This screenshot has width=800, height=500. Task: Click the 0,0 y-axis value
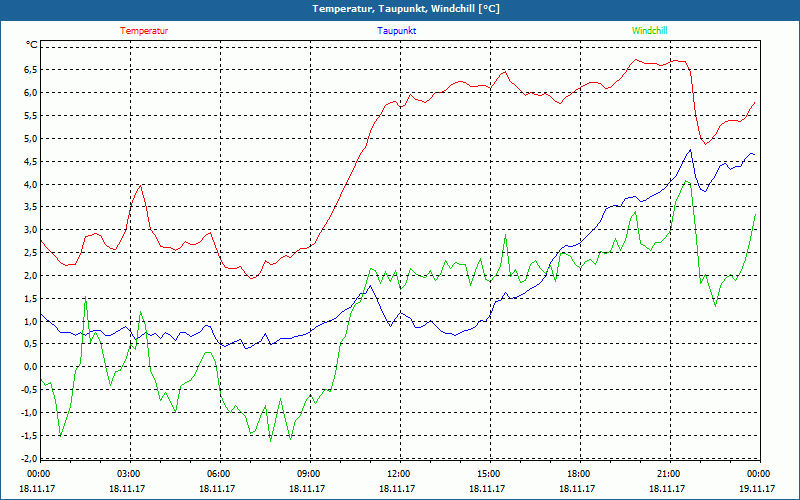(x=31, y=367)
